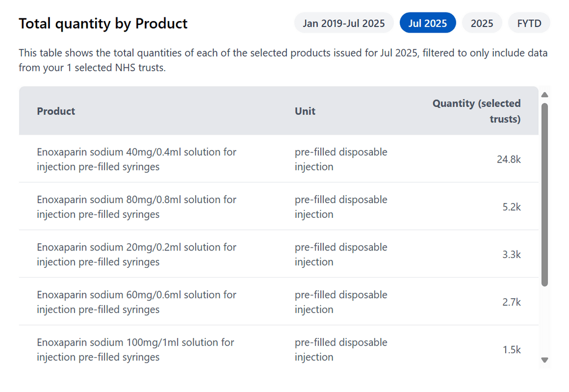Screen dimensions: 569x392
Task: Choose the 2025 period pill
Action: point(482,23)
